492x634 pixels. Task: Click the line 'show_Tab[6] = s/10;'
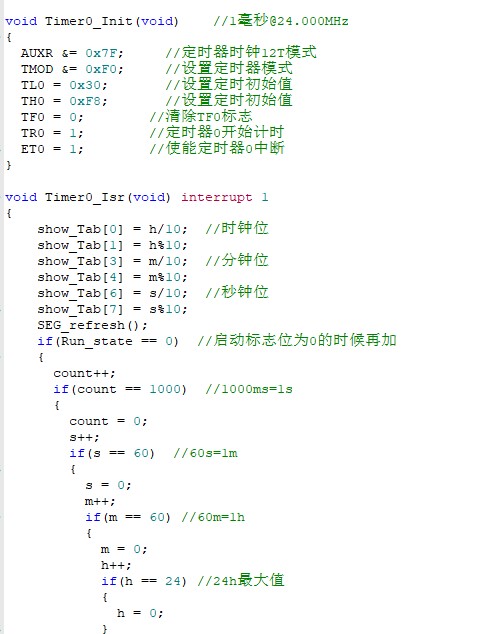(x=112, y=293)
